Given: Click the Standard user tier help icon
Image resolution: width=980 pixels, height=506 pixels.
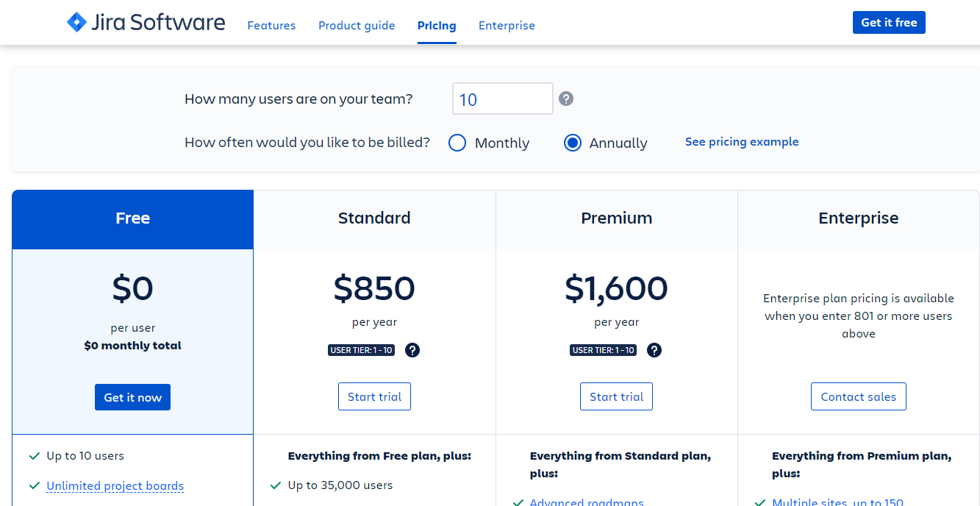Looking at the screenshot, I should pyautogui.click(x=412, y=350).
